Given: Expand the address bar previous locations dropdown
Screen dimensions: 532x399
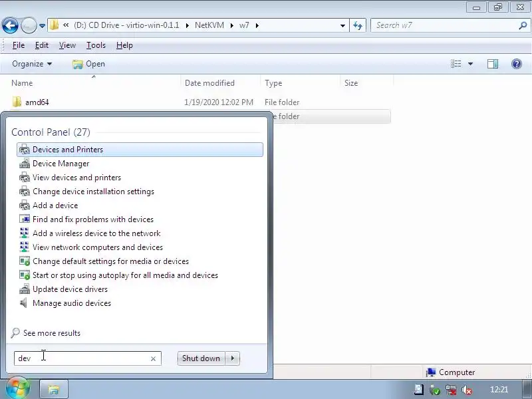Looking at the screenshot, I should pos(342,25).
